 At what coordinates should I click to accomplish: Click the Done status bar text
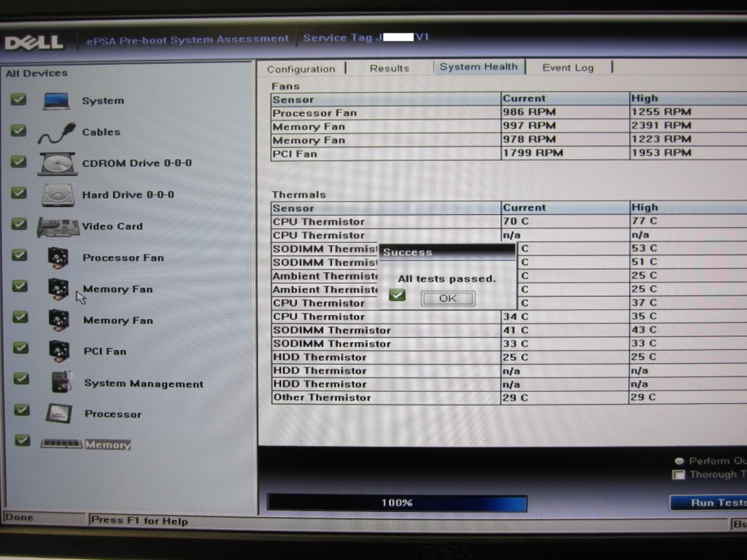19,517
